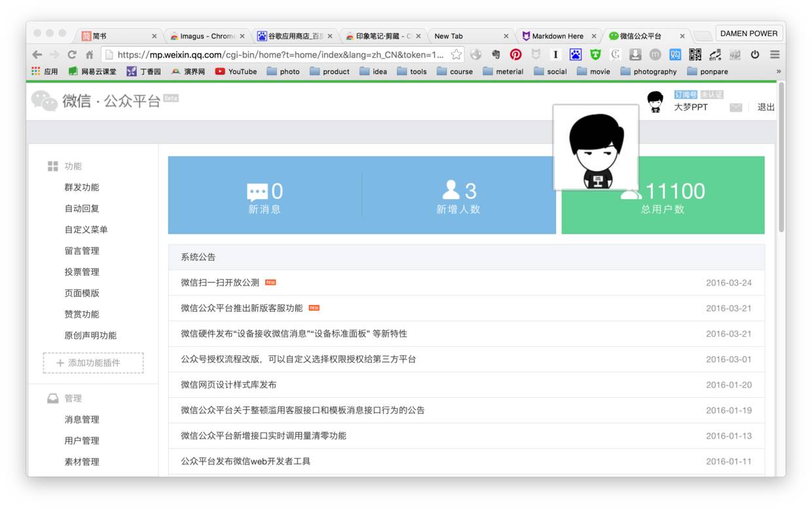Switch to the 印象笔记·剪藏 tab

383,36
